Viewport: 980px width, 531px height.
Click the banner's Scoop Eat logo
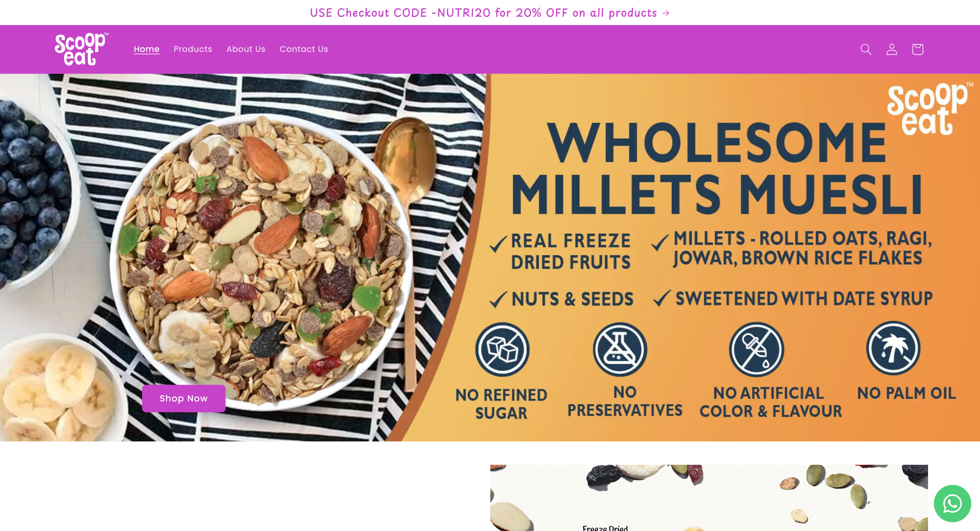(930, 109)
